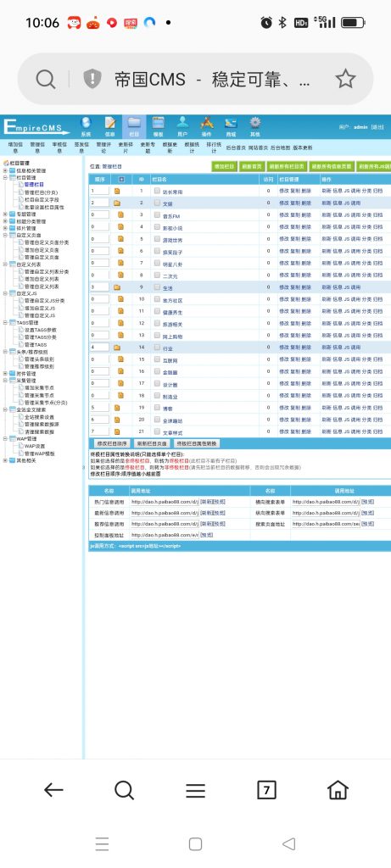This screenshot has height=868, width=391.
Task: Tap the security shield icon in address bar
Action: coord(92,79)
